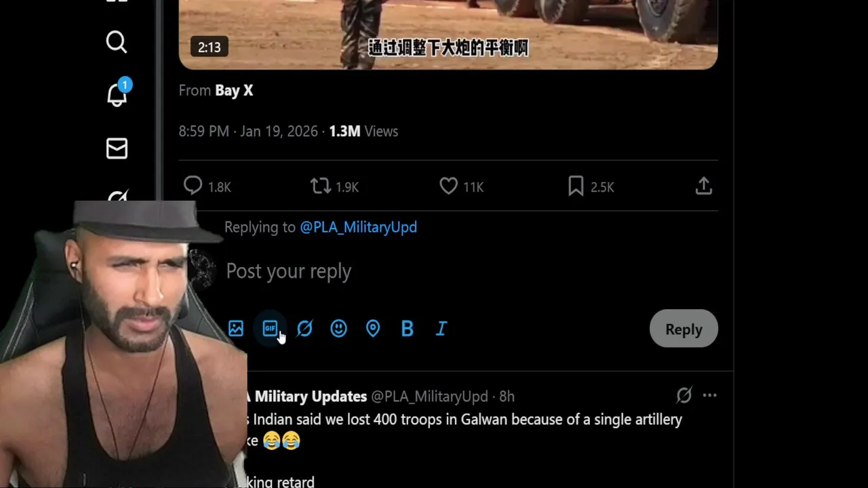Focus the Post your reply field

(468, 271)
